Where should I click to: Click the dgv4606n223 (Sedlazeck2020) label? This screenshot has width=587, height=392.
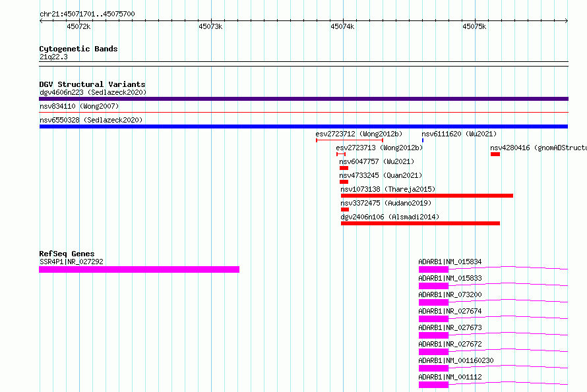pyautogui.click(x=93, y=92)
